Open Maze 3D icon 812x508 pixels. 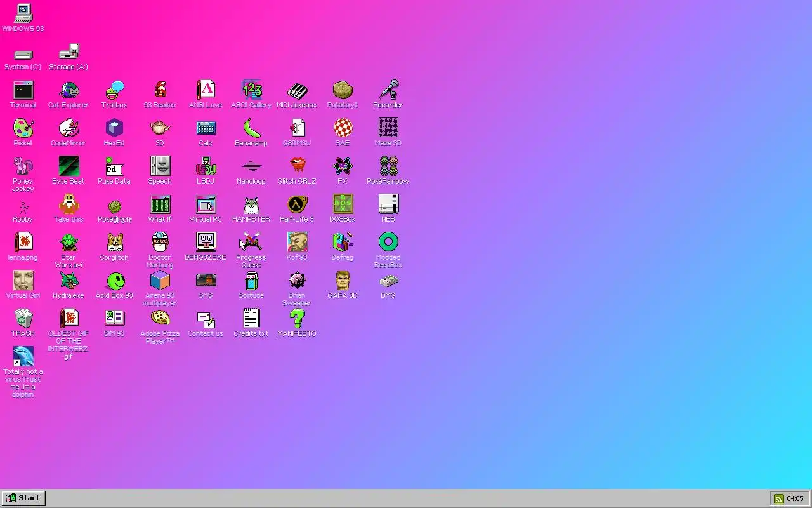388,128
